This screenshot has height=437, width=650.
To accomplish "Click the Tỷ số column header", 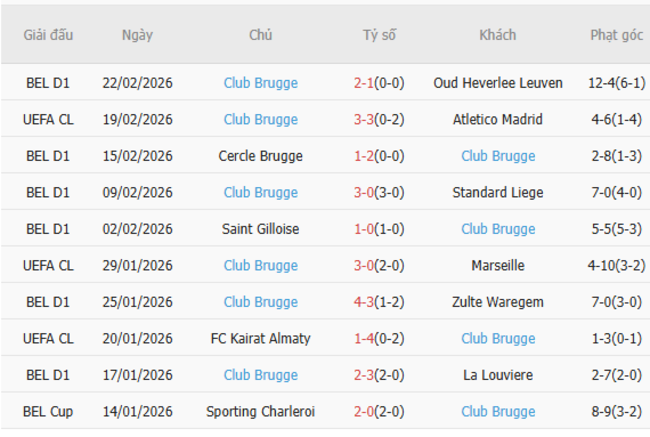I will 379,35.
